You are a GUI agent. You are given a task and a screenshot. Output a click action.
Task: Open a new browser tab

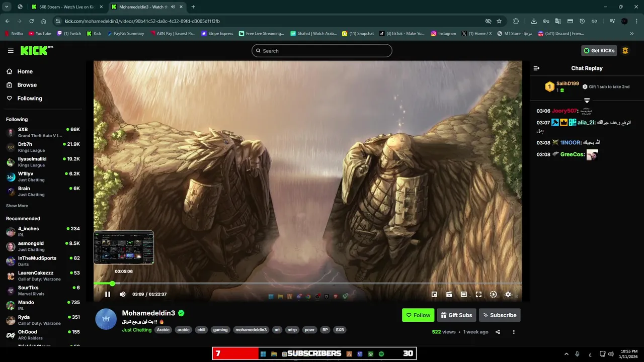193,7
